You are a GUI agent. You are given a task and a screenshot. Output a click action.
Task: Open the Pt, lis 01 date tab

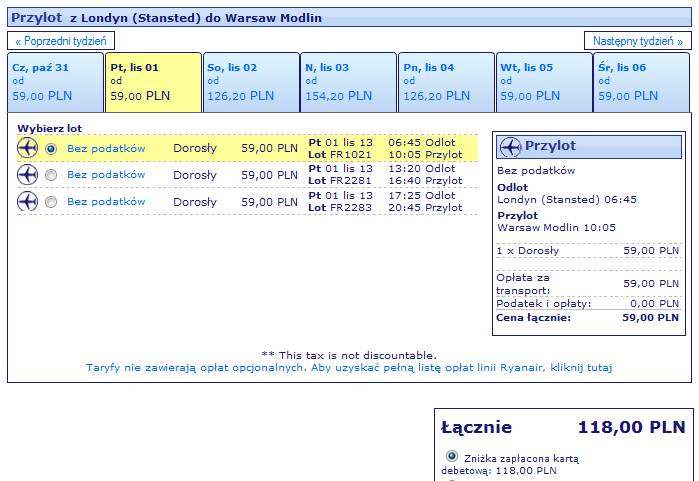153,82
